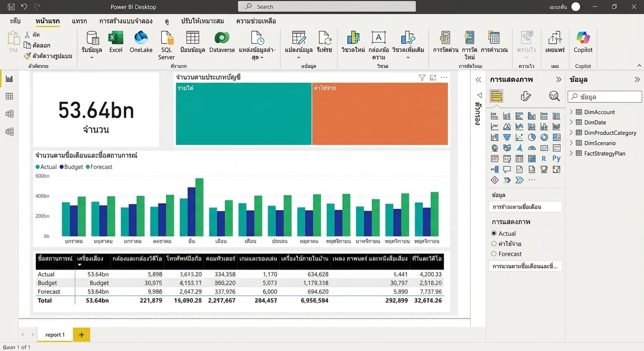
Task: Switch to Report view in left sidebar
Action: (x=9, y=79)
